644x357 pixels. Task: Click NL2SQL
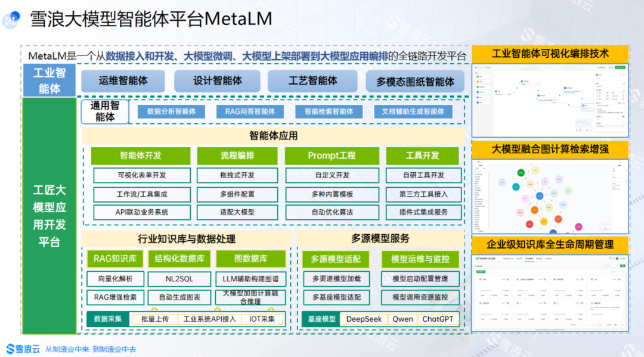click(x=179, y=278)
